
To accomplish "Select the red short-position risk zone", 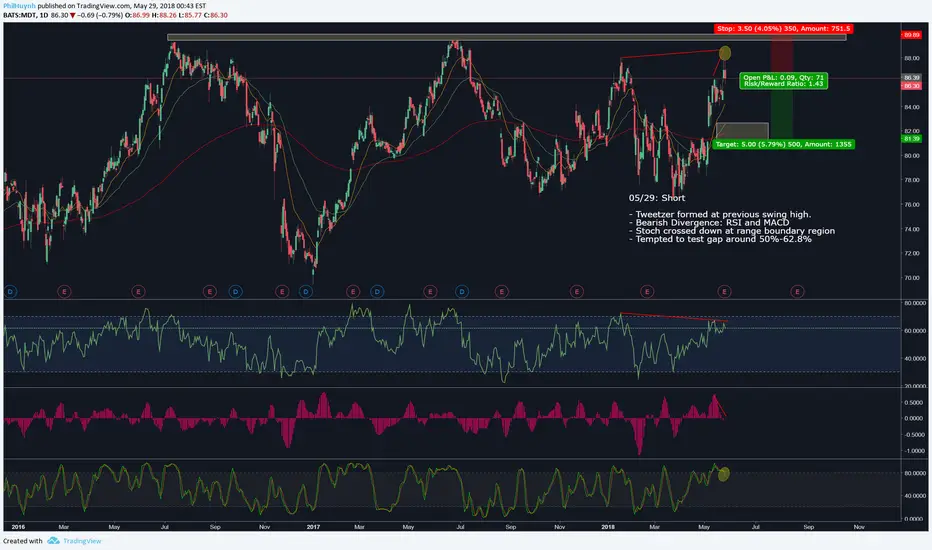I will click(782, 56).
